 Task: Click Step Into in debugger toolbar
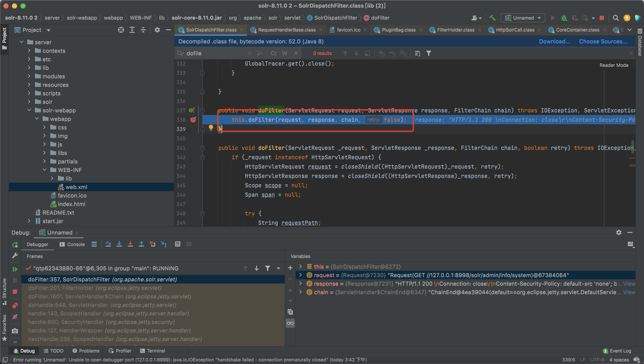119,244
